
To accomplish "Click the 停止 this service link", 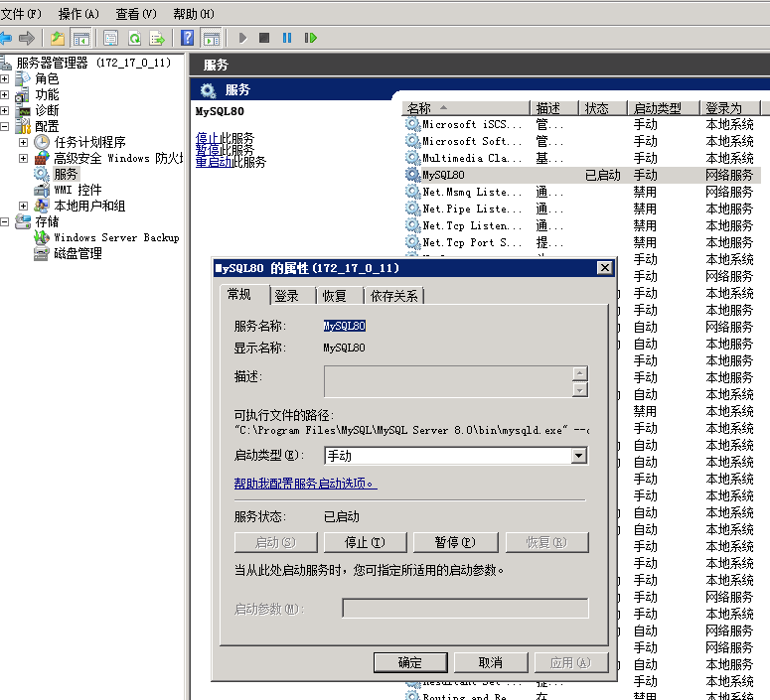I will [x=208, y=137].
